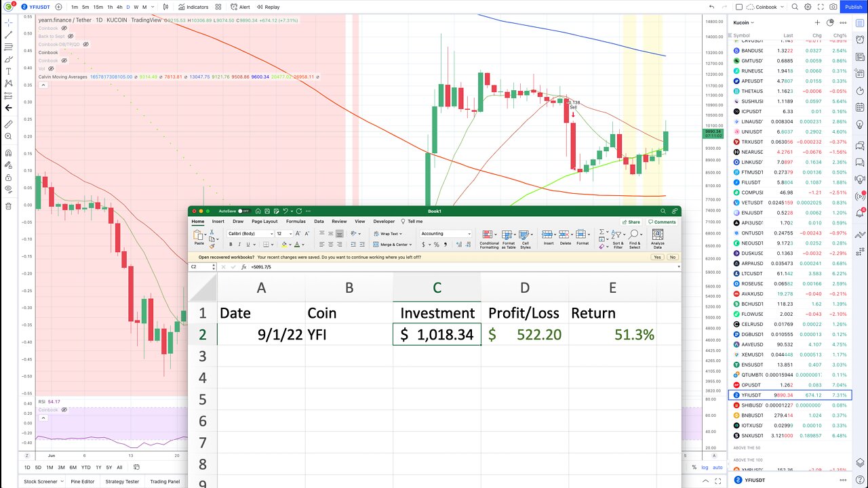
Task: Open Excel Page Layout tab
Action: (x=264, y=221)
